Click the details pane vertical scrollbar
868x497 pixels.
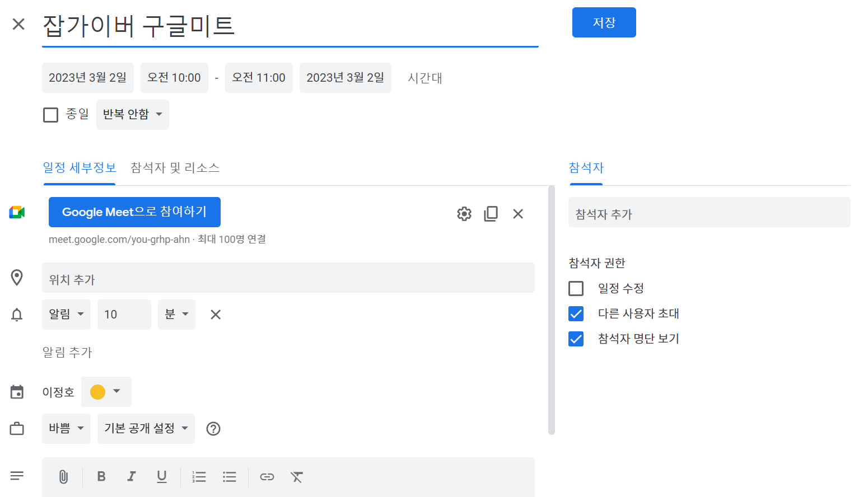[552, 311]
